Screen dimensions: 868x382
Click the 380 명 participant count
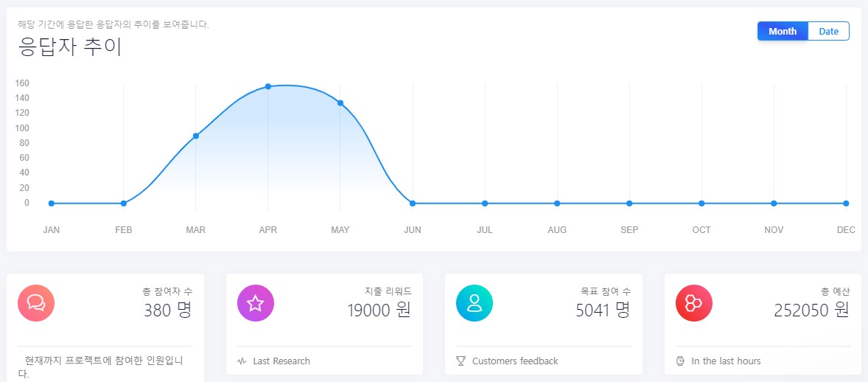(168, 310)
